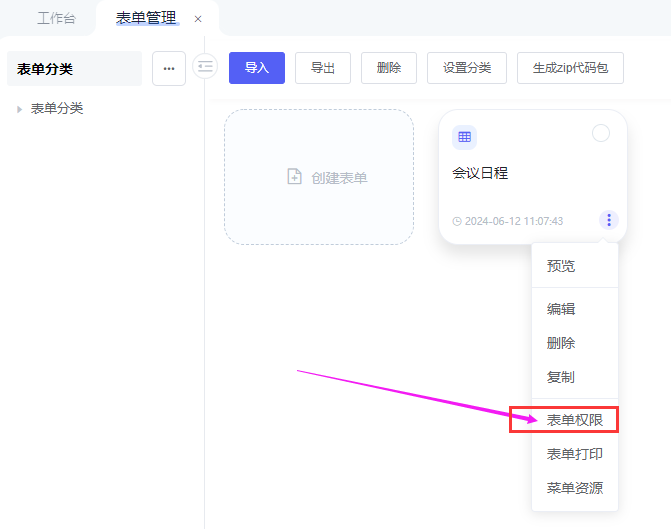Viewport: 671px width, 529px height.
Task: Click the clock icon next to the timestamp
Action: coord(457,221)
